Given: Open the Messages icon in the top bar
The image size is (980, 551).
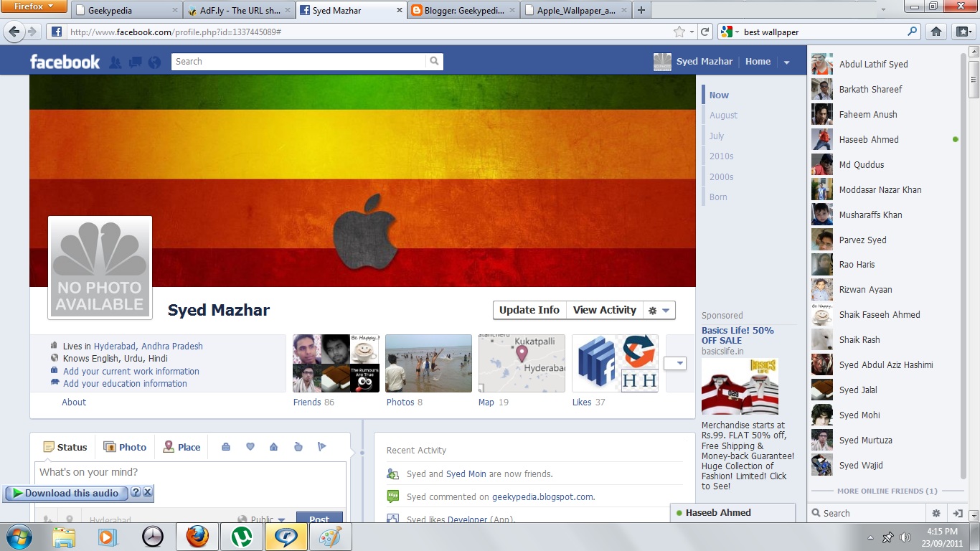Looking at the screenshot, I should [134, 62].
